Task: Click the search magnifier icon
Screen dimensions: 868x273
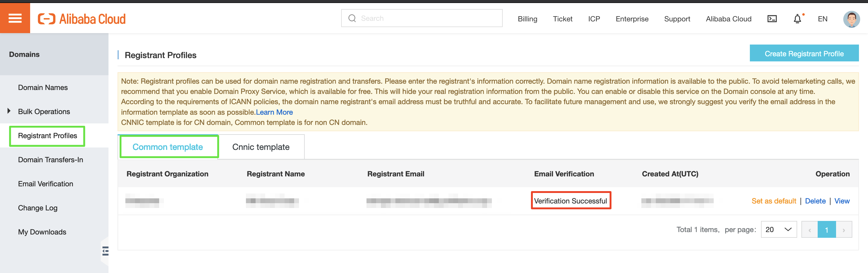Action: point(352,18)
